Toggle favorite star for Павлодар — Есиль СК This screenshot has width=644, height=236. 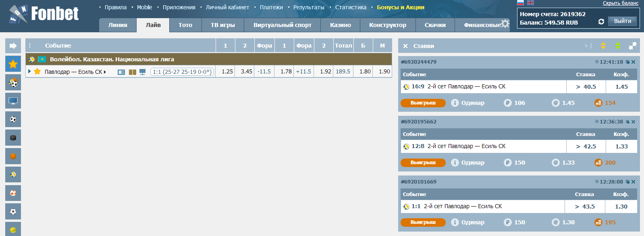[37, 71]
